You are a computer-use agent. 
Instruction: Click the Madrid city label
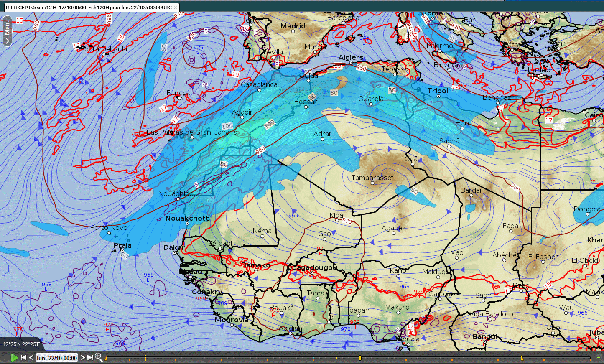pyautogui.click(x=293, y=26)
